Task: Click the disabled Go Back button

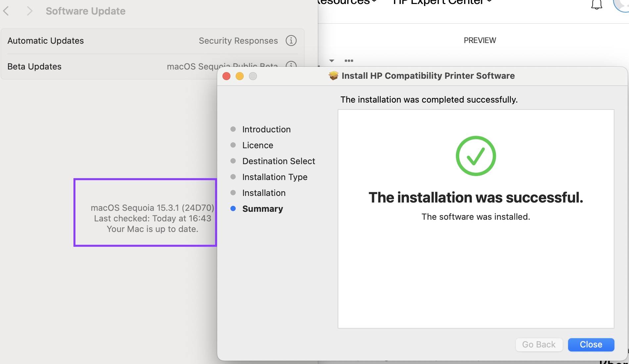Action: [539, 344]
